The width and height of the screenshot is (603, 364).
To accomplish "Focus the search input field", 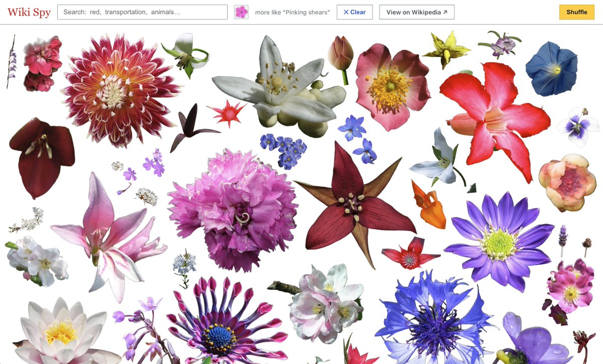I will [x=143, y=12].
